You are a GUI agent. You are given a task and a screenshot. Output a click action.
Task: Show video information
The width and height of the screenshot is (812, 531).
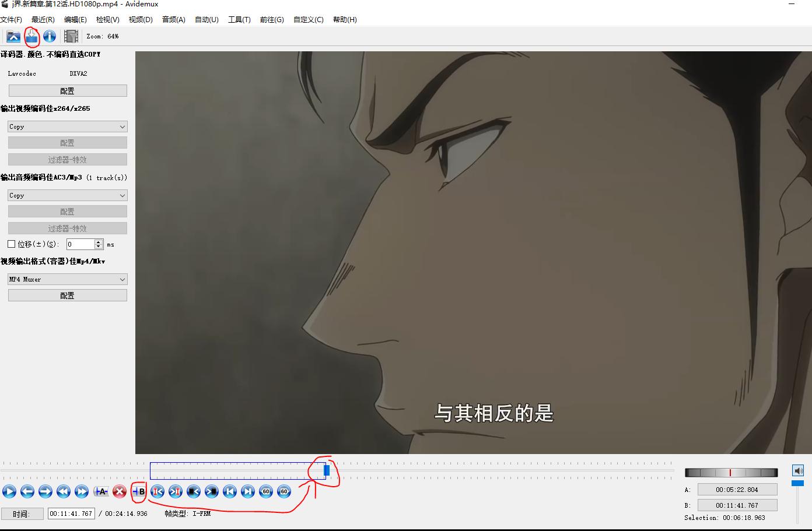pos(50,36)
